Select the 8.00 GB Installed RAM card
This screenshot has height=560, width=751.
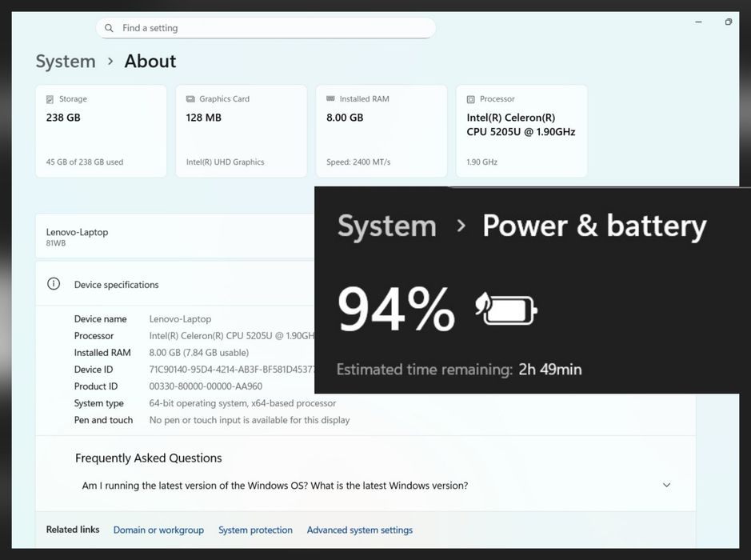(x=381, y=132)
